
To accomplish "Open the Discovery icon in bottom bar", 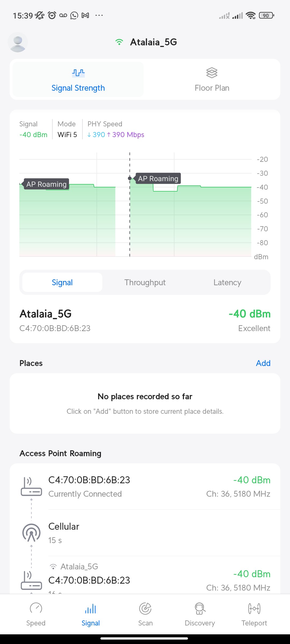I will [200, 609].
